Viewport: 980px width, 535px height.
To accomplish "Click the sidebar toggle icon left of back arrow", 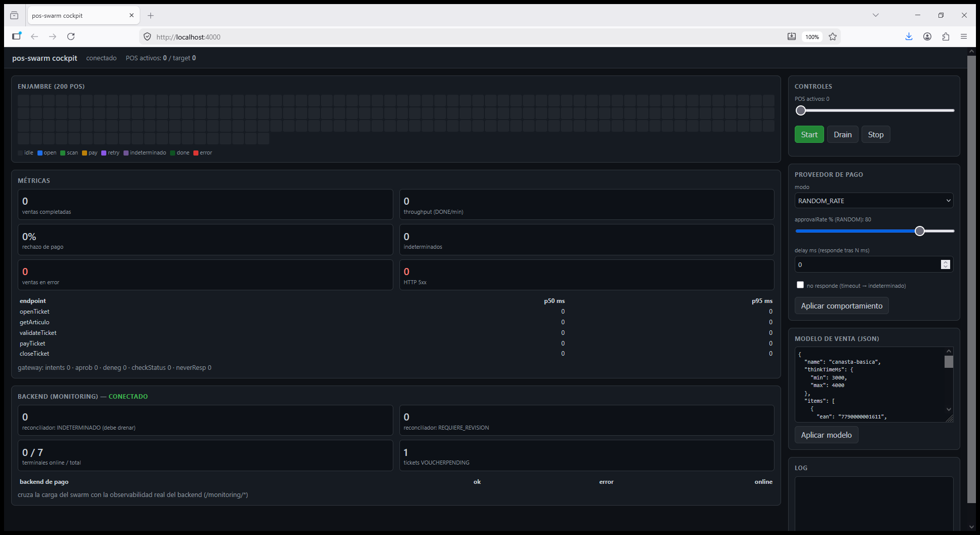I will coord(17,36).
